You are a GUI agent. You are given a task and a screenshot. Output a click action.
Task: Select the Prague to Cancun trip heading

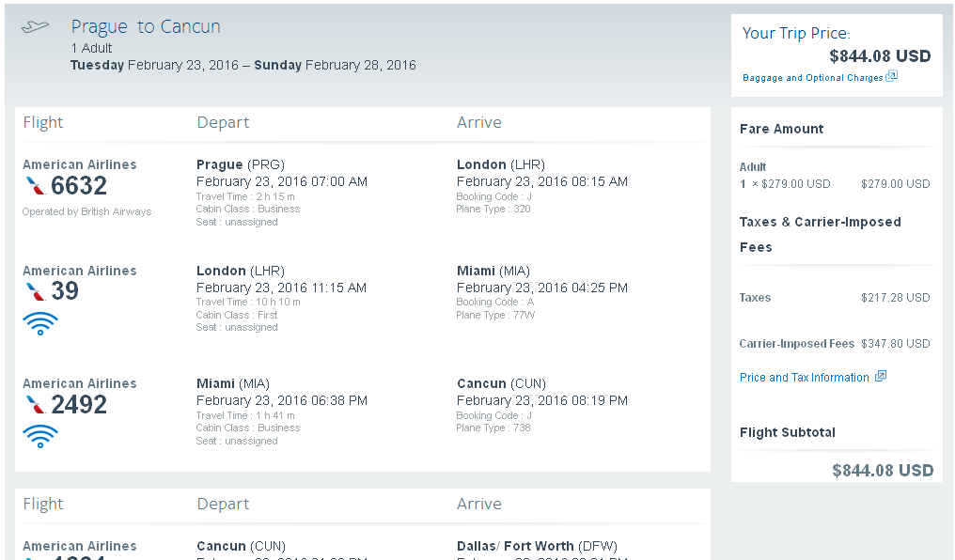(x=146, y=27)
